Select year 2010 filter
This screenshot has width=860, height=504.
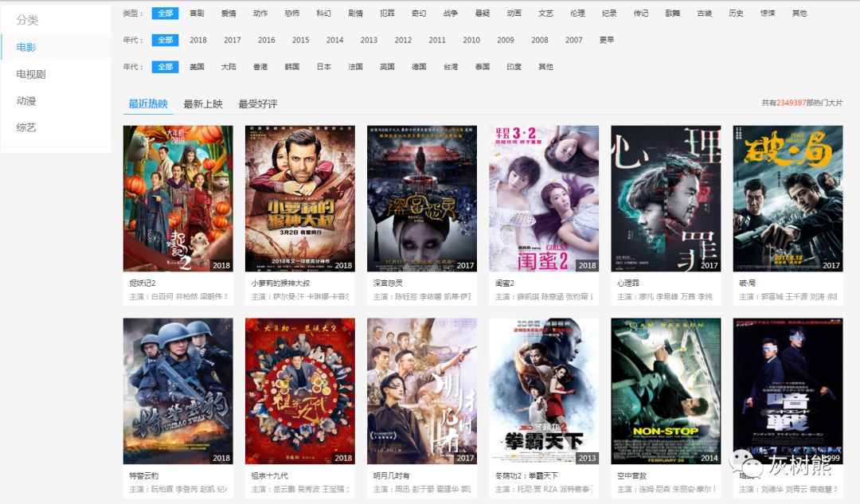pyautogui.click(x=471, y=40)
